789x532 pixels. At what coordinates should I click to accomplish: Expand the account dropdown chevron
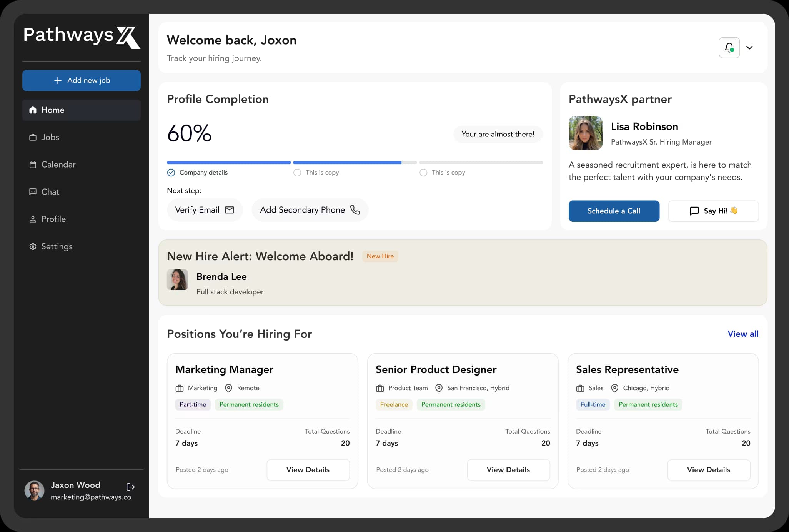point(750,47)
